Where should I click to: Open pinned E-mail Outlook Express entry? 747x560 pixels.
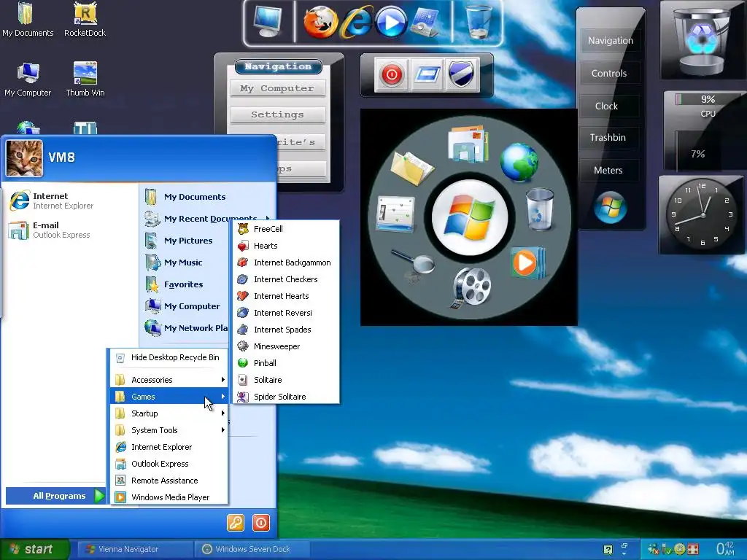point(71,230)
